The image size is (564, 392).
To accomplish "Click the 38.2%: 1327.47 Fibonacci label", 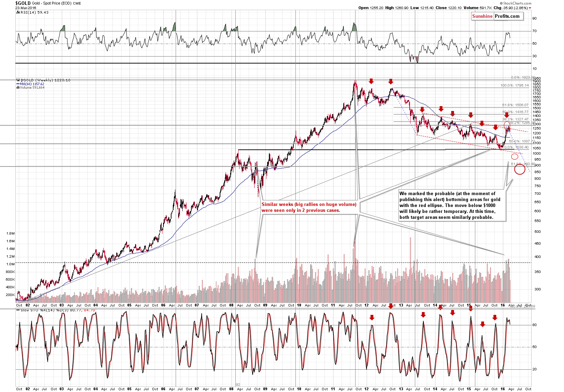I will tap(515, 119).
